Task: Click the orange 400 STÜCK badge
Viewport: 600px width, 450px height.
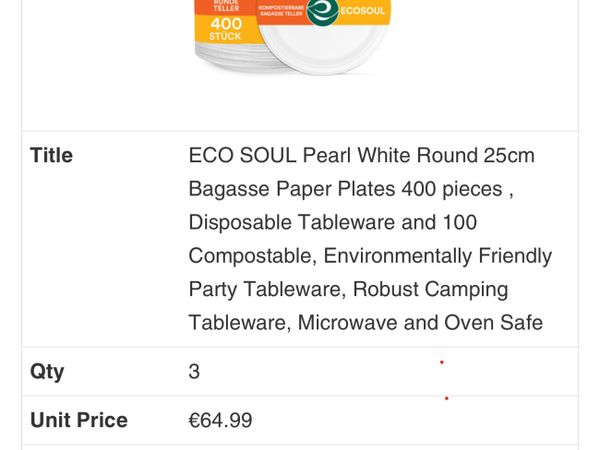Action: [225, 29]
